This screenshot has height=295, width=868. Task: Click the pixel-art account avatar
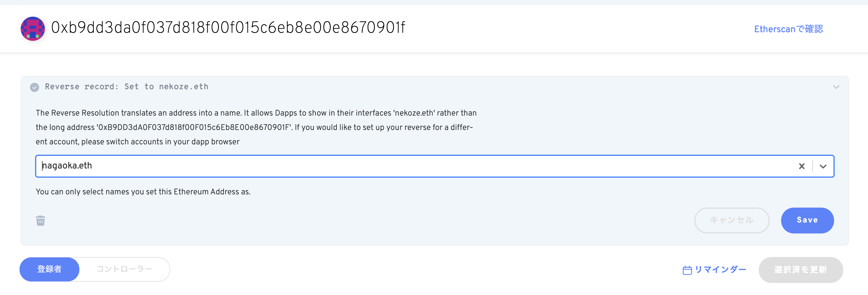point(33,29)
